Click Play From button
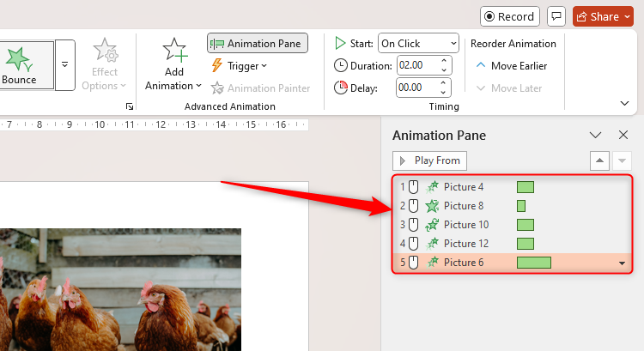 [430, 160]
